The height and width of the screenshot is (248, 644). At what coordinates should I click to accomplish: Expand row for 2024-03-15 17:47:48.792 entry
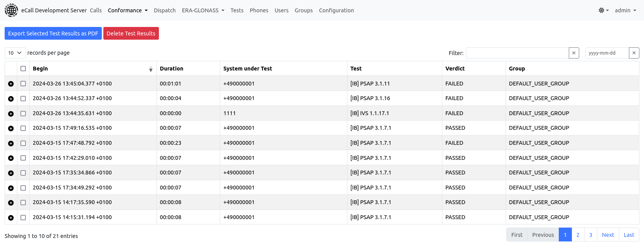click(x=11, y=143)
